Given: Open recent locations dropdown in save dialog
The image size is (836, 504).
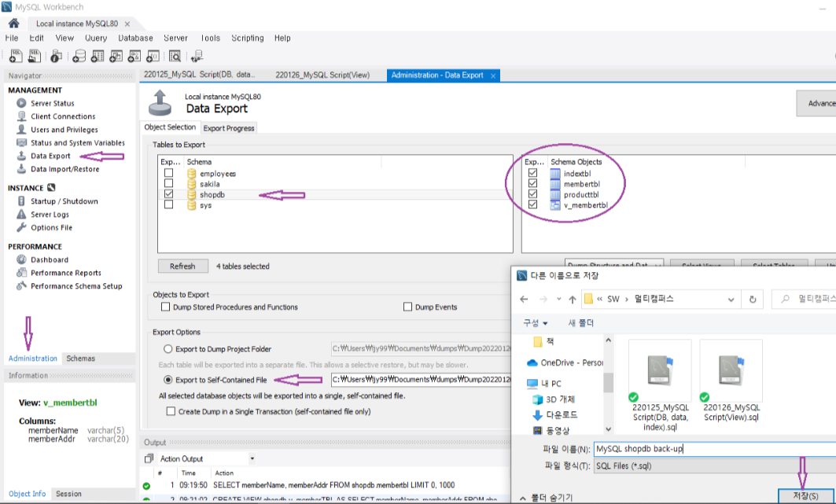Looking at the screenshot, I should coord(558,300).
